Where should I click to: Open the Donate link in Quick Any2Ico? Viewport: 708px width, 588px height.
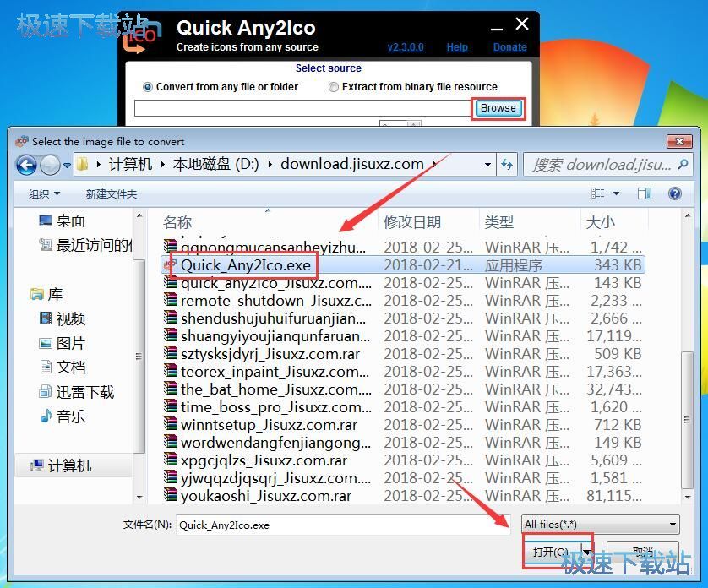point(509,47)
